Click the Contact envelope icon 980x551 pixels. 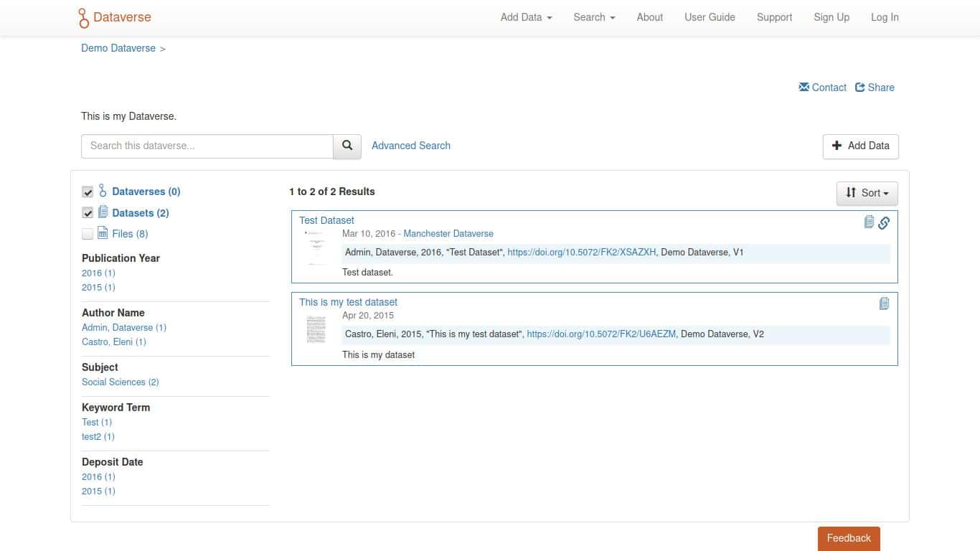pyautogui.click(x=804, y=88)
